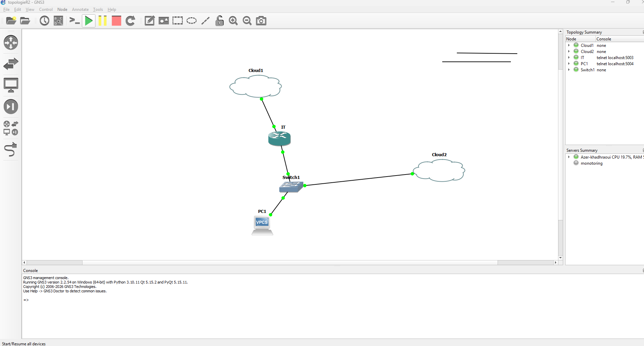
Task: Browse security devices in sidebar
Action: click(x=11, y=107)
